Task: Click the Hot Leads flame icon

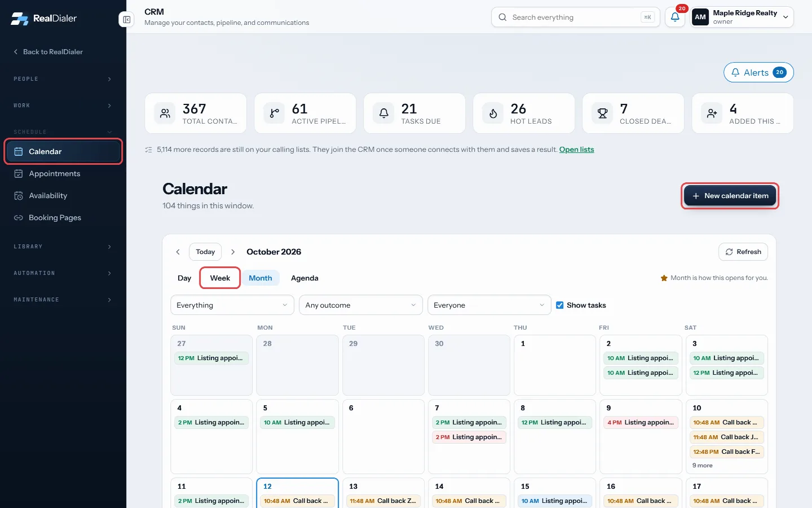Action: click(x=493, y=113)
